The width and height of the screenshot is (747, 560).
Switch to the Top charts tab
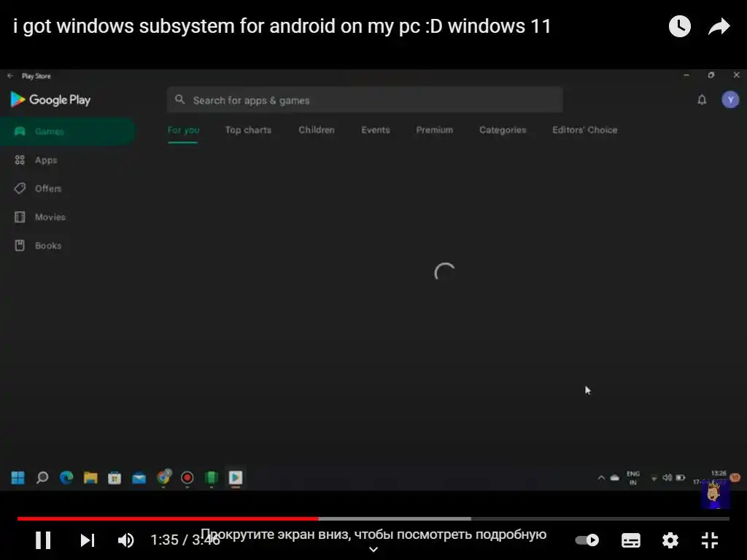(248, 130)
